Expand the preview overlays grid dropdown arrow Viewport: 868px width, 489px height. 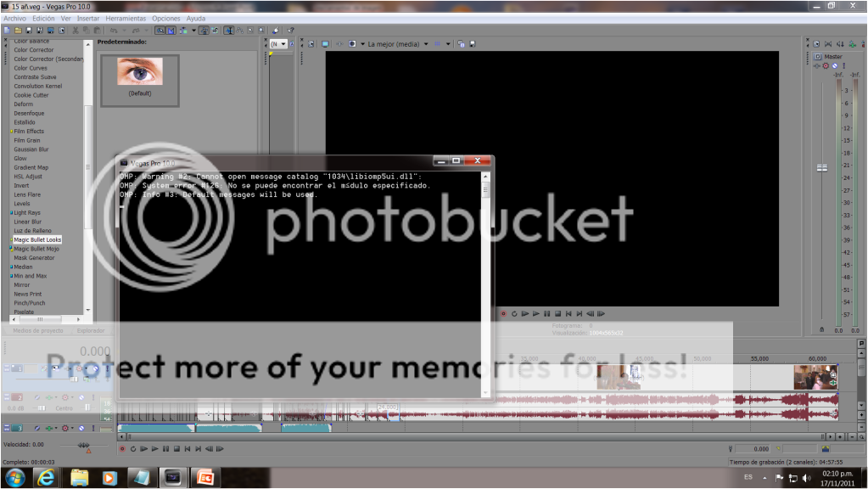[x=448, y=44]
